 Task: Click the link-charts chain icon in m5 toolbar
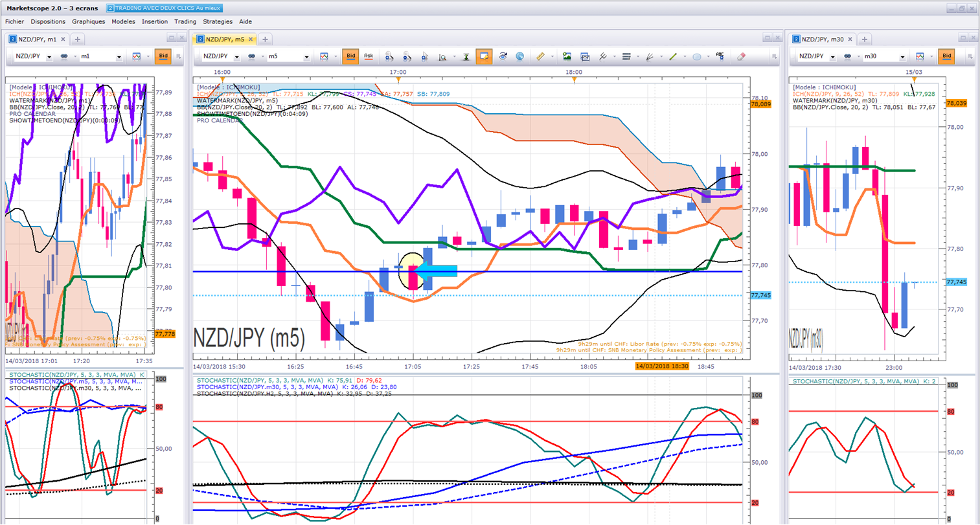[x=252, y=56]
